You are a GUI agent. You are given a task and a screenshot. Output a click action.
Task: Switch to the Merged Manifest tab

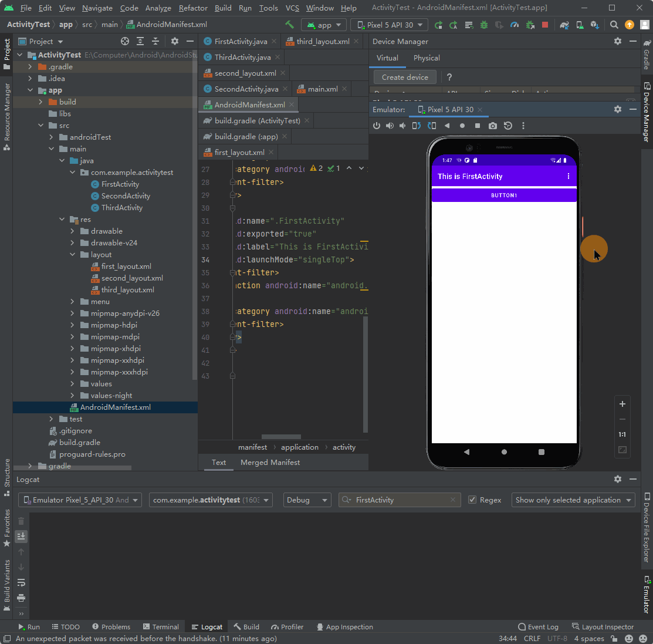point(270,463)
